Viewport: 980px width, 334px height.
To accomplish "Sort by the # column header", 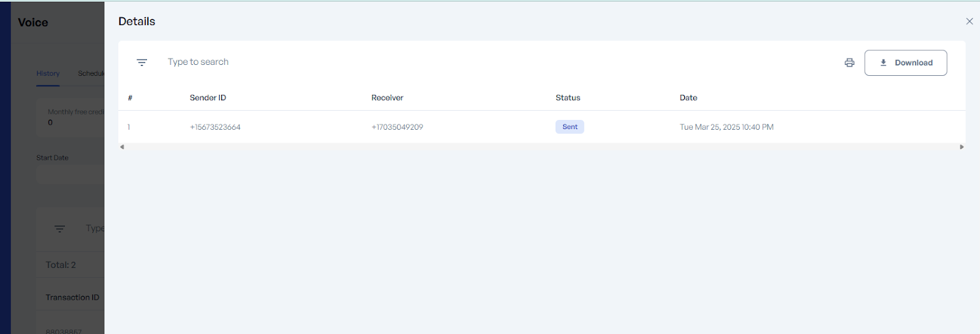I will click(x=130, y=98).
